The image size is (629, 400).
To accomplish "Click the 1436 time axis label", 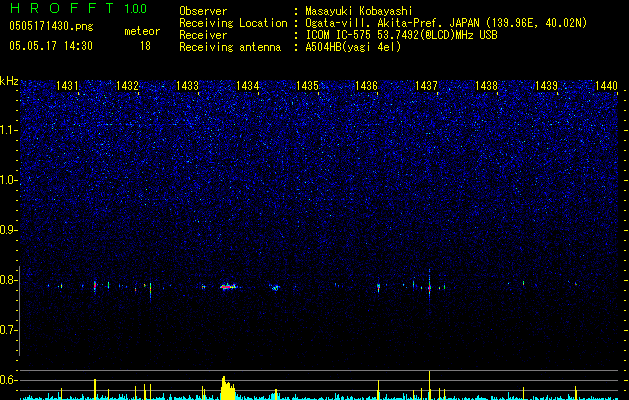I will (x=367, y=86).
